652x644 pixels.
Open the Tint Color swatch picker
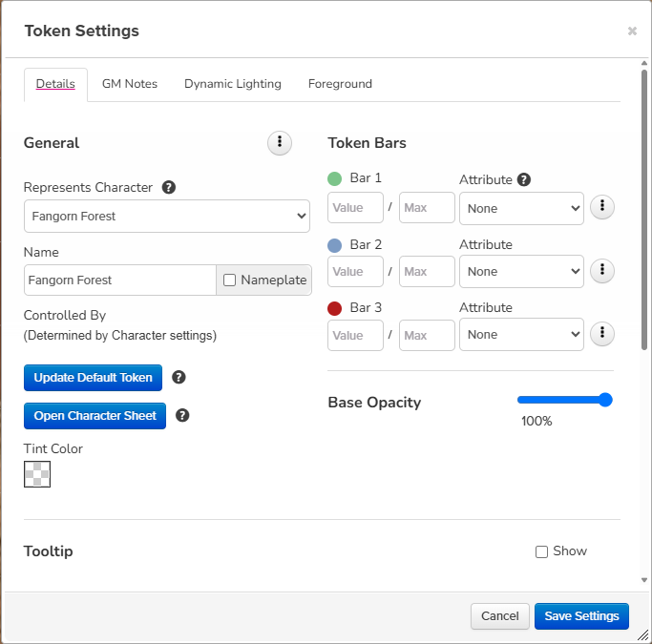coord(37,474)
